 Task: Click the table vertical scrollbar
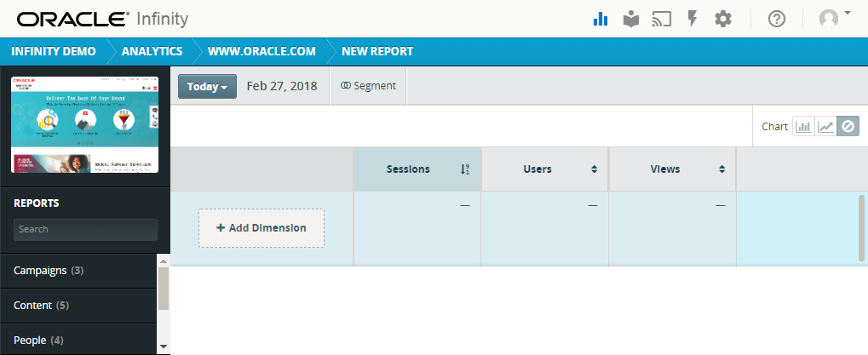861,227
